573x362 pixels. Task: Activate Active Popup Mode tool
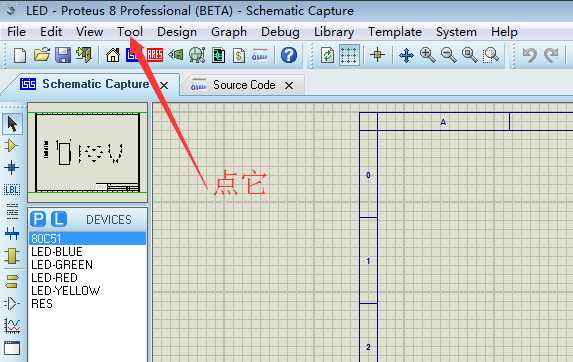12,348
